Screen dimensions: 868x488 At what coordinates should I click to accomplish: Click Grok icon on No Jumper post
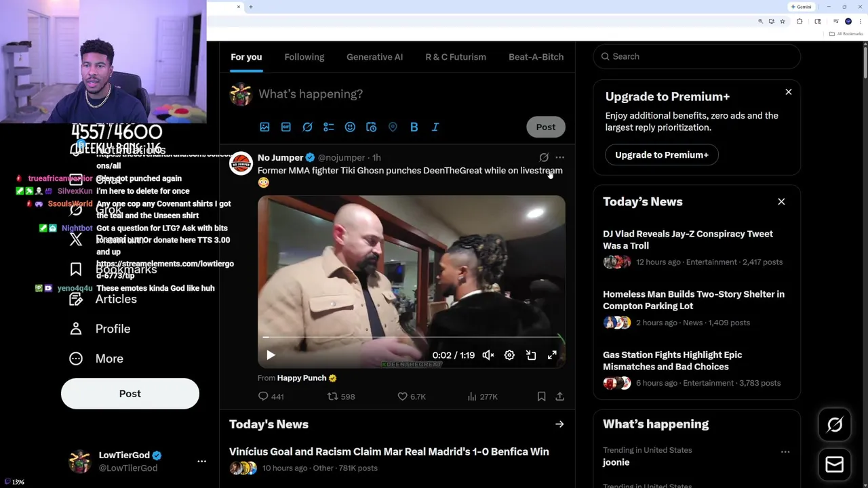click(x=544, y=157)
